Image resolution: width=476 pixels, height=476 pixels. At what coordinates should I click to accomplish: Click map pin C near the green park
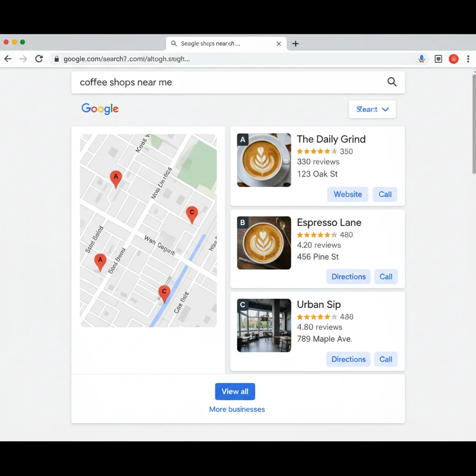click(192, 215)
